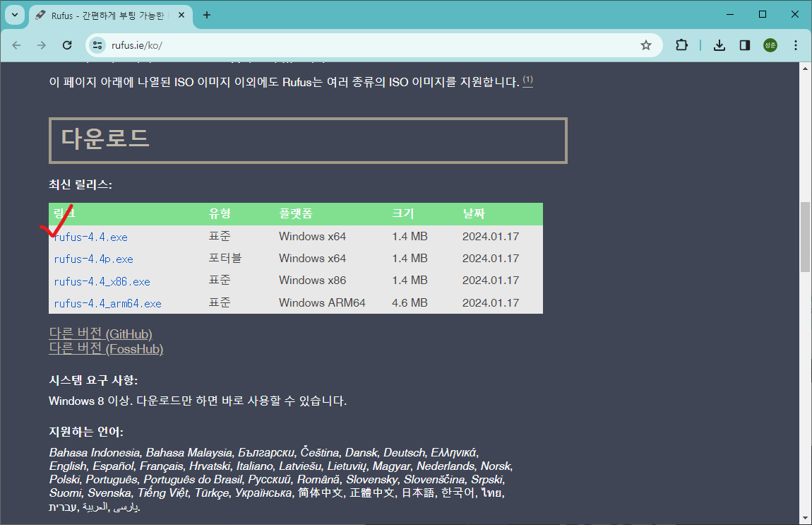Close the Rufus browser tab
812x525 pixels.
point(181,15)
